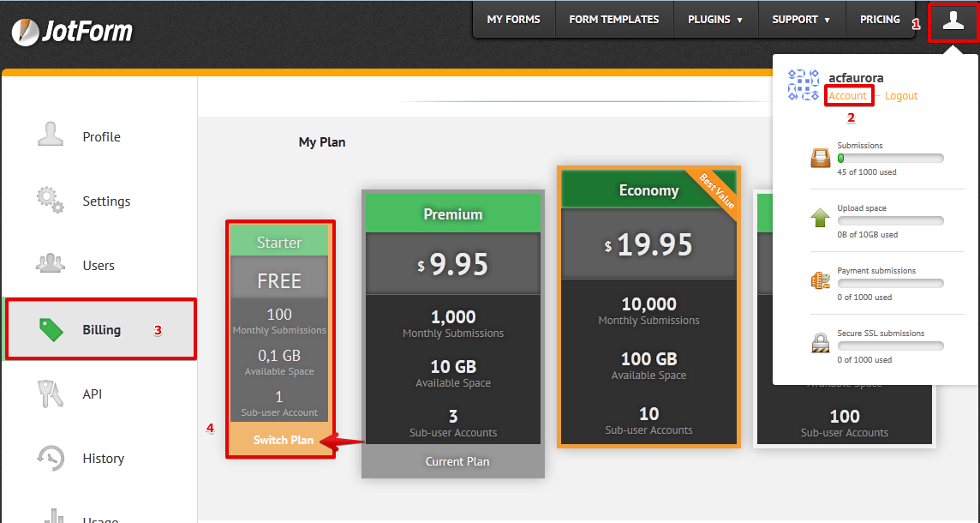Click the Submissions usage progress bar
The width and height of the screenshot is (980, 523).
[891, 159]
